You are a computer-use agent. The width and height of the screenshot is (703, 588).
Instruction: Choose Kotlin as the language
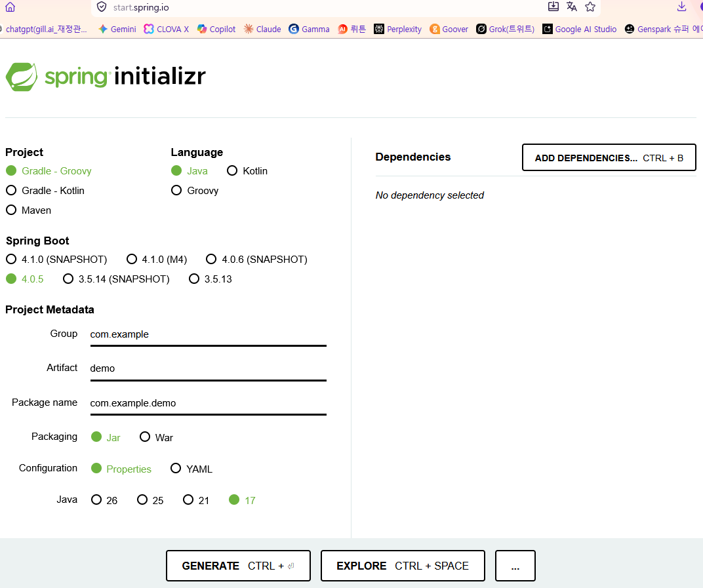coord(247,170)
